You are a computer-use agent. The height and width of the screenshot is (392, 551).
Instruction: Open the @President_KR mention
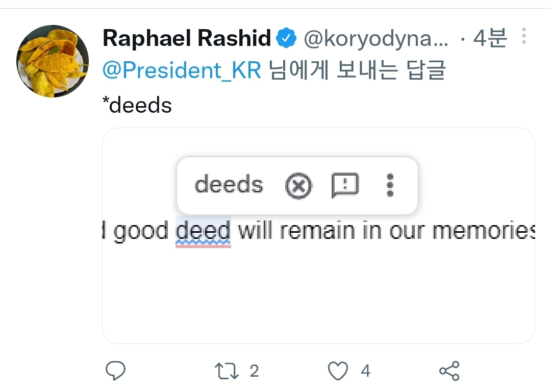[x=182, y=71]
